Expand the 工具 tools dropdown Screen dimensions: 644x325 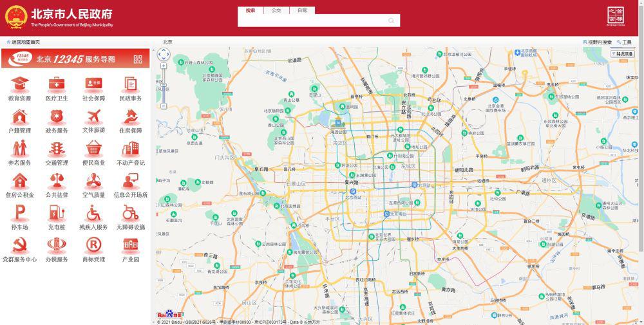coord(624,42)
